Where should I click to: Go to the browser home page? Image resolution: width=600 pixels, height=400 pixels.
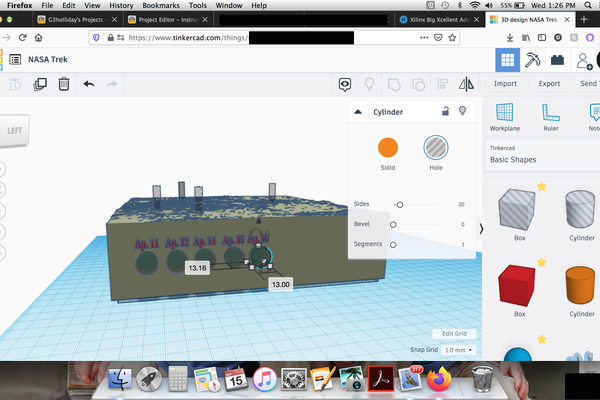(38, 38)
